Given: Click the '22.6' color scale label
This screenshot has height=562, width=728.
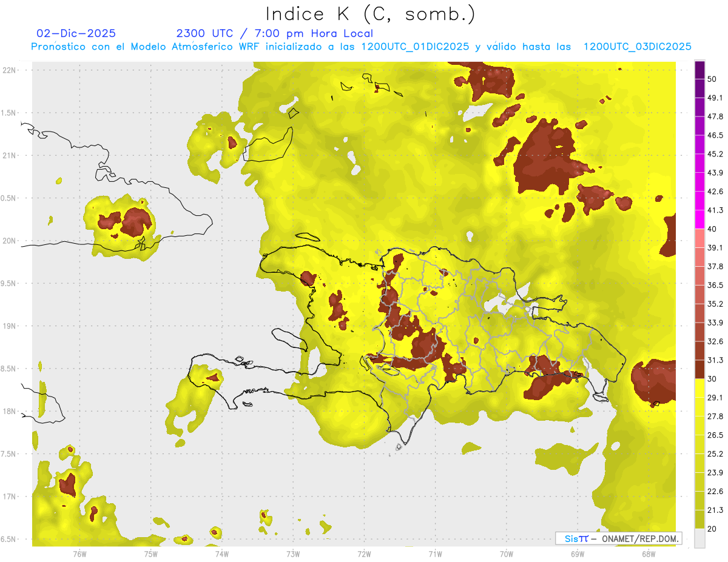Looking at the screenshot, I should tap(715, 492).
